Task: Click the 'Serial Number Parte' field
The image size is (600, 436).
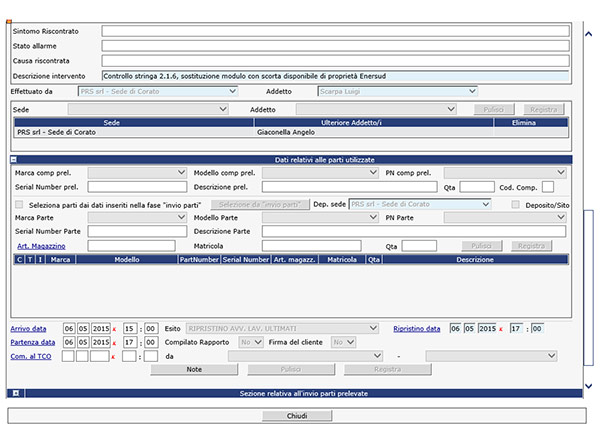Action: tap(137, 231)
